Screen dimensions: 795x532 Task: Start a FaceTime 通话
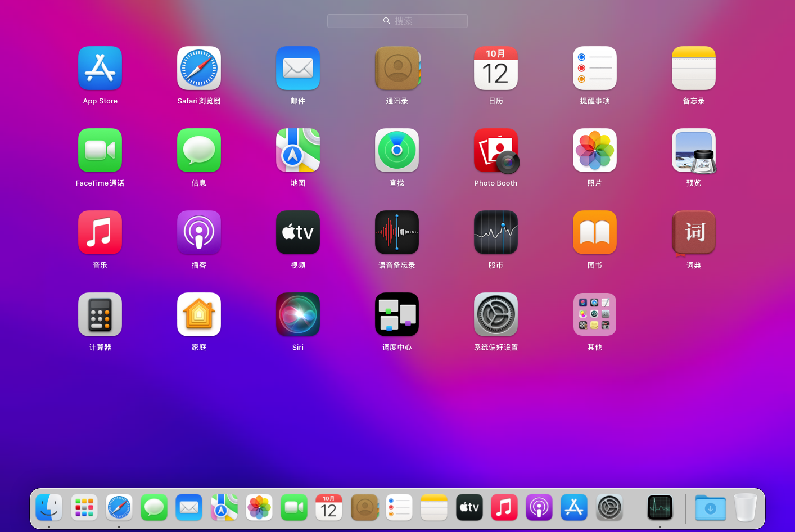pos(100,150)
